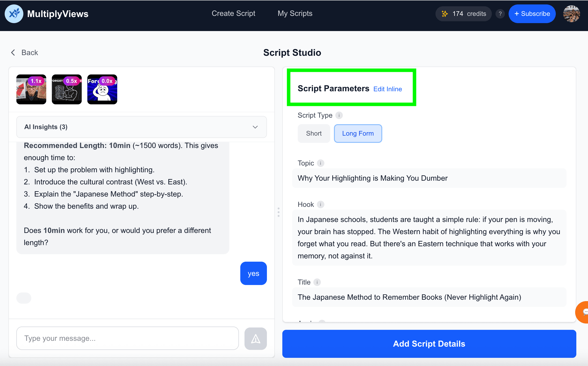Select the Short script type
Viewport: 588px width, 366px height.
[314, 133]
